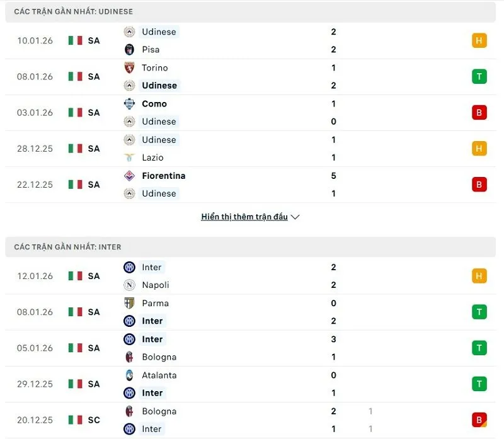The height and width of the screenshot is (439, 504).
Task: Click the Fiorentina team name text
Action: point(164,176)
